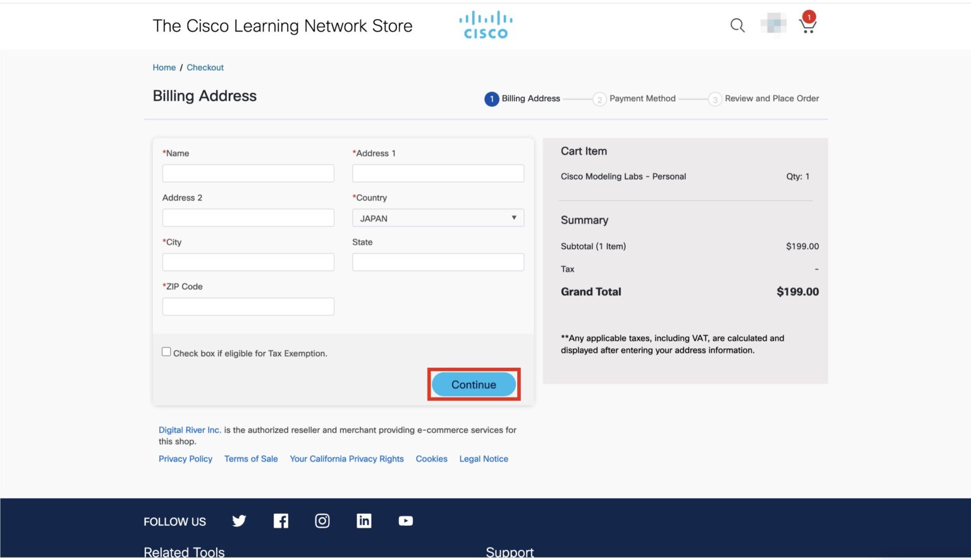Open the Privacy Policy link

coord(185,459)
